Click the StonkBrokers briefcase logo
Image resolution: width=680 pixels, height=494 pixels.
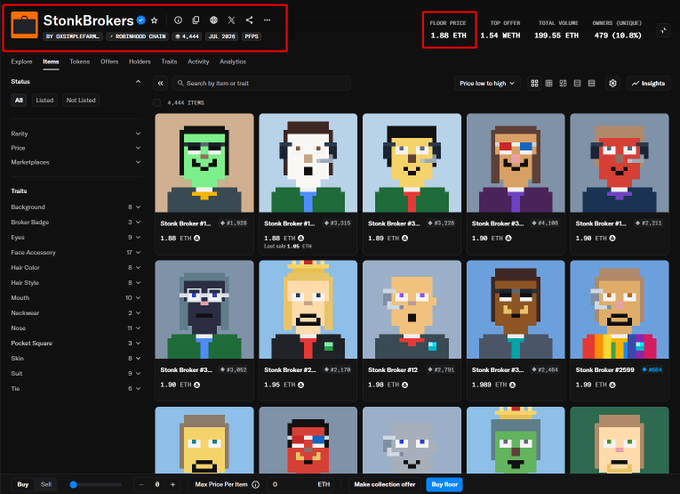click(24, 25)
